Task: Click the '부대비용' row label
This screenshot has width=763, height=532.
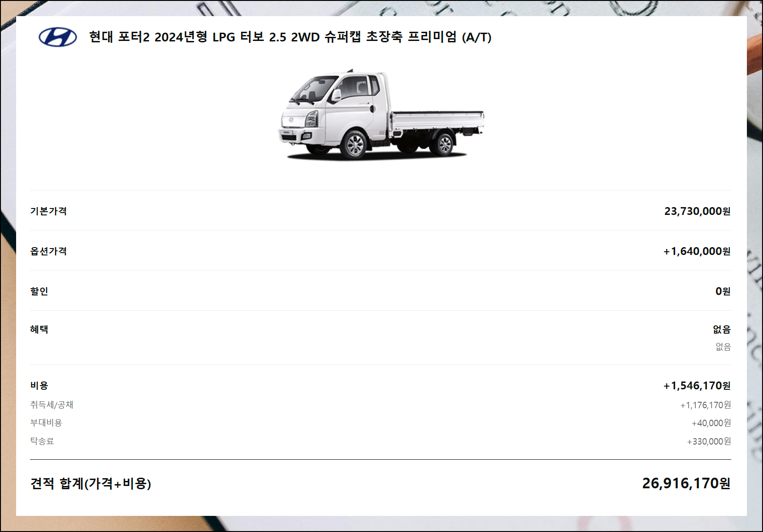Action: point(46,422)
